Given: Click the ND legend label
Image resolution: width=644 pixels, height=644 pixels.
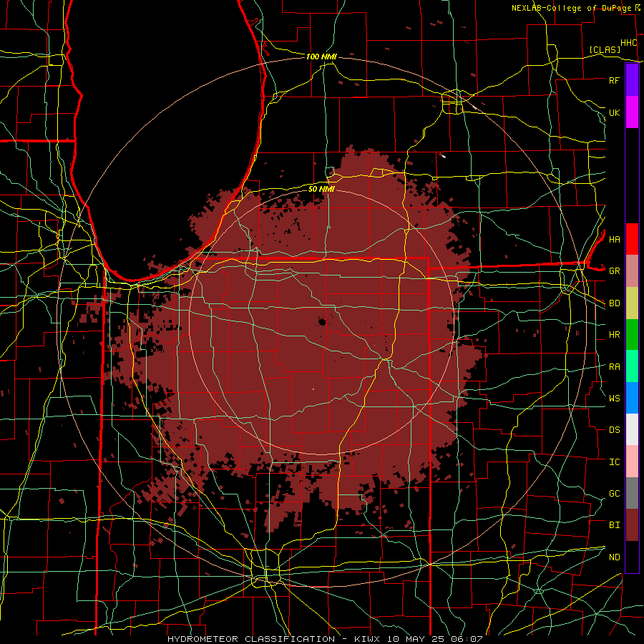Looking at the screenshot, I should [614, 557].
